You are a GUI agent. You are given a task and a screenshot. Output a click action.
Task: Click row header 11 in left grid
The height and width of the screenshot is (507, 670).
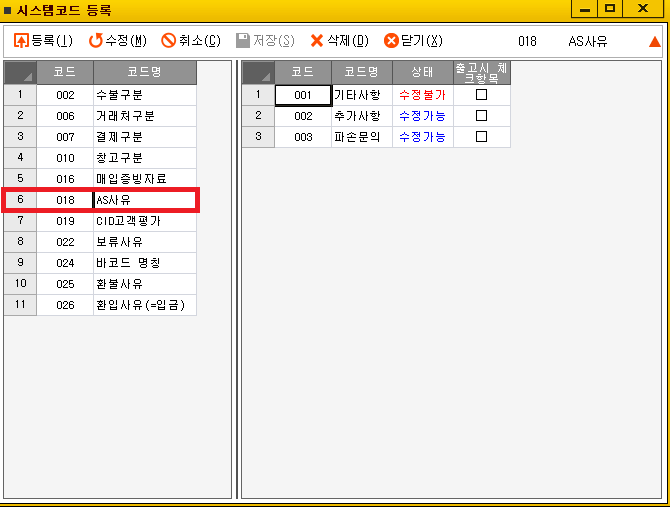(x=20, y=305)
